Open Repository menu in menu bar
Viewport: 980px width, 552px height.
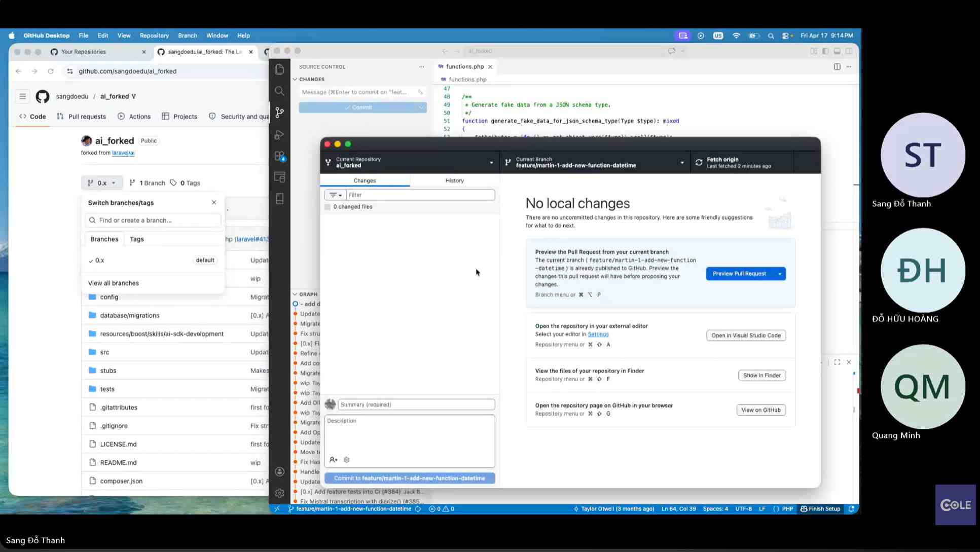[x=154, y=35]
